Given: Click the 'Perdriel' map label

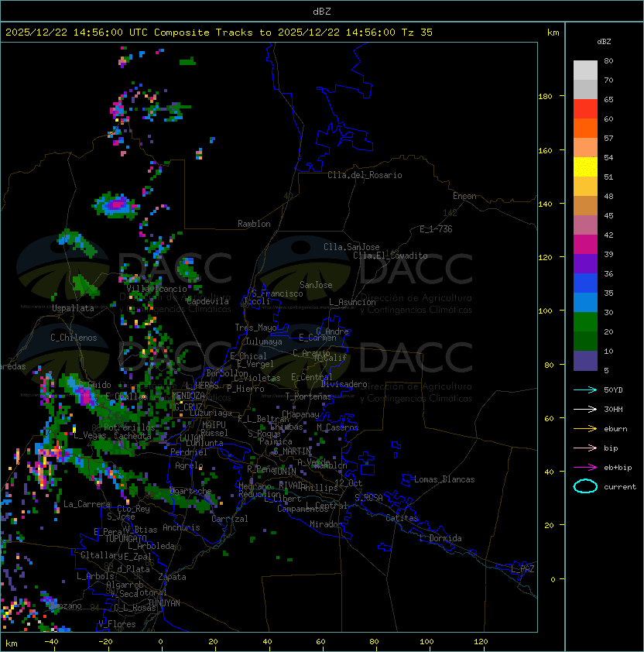Looking at the screenshot, I should (x=189, y=452).
